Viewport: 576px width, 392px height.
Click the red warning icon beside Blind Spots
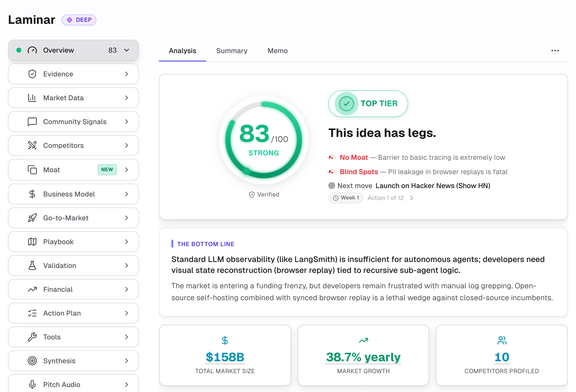332,172
